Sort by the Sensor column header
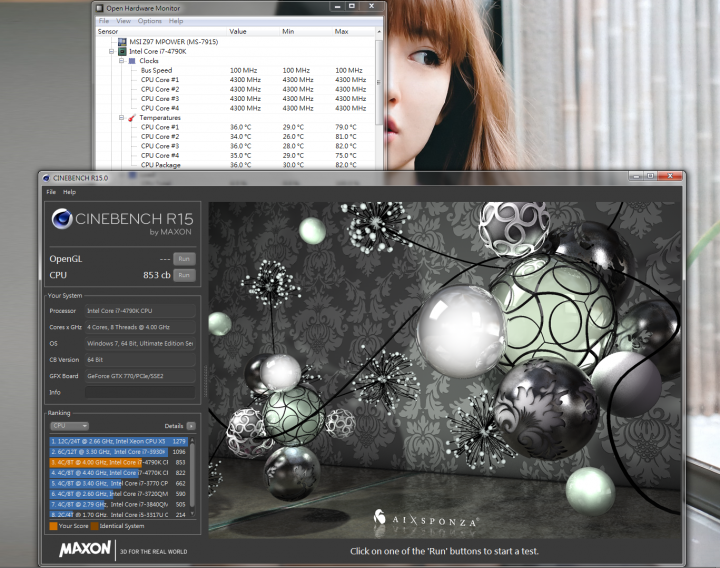The width and height of the screenshot is (720, 568). (161, 31)
